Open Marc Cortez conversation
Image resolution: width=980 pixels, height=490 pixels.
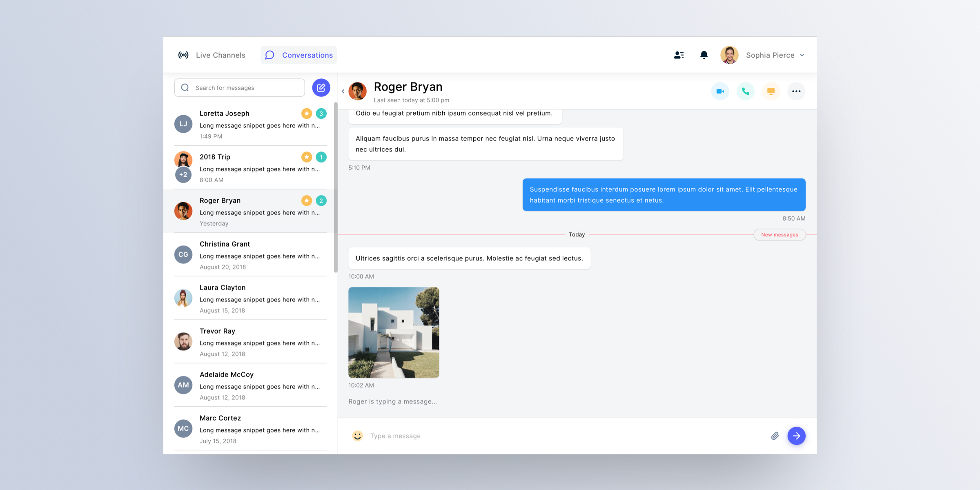(x=250, y=428)
